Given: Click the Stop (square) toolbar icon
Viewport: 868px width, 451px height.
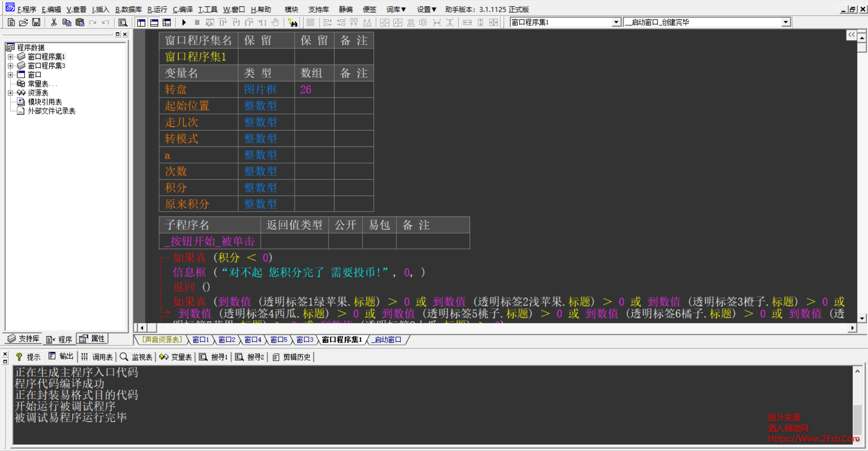Looking at the screenshot, I should 197,22.
